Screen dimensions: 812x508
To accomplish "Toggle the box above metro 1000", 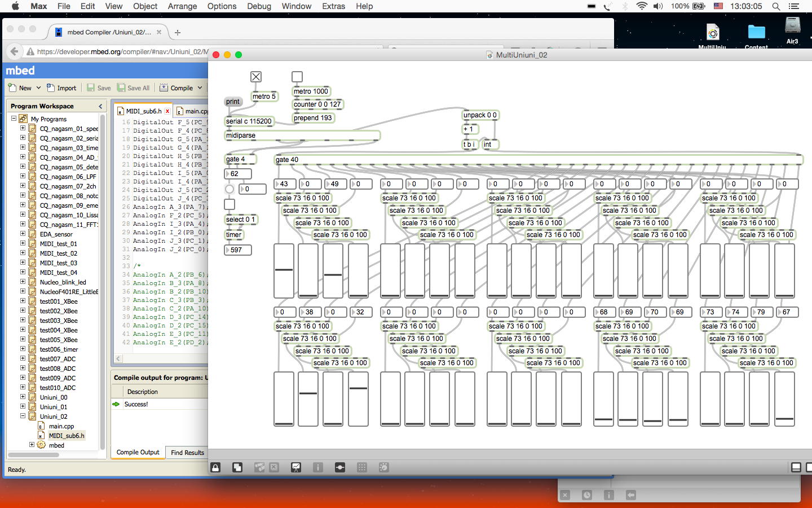I will point(297,77).
